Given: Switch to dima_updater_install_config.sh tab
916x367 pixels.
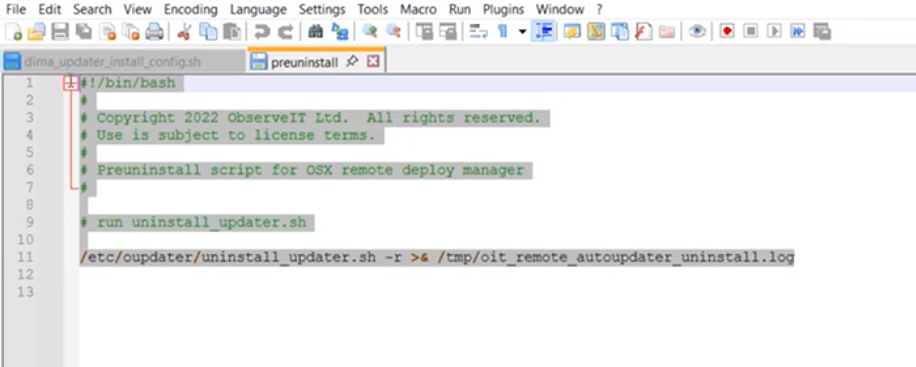Looking at the screenshot, I should coord(123,61).
